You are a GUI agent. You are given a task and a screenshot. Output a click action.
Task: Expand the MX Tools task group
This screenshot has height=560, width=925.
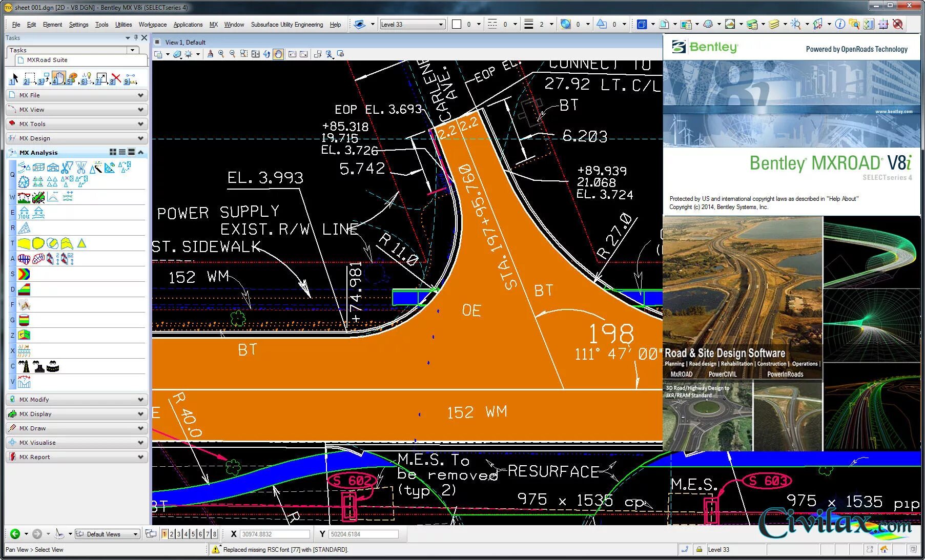(x=77, y=124)
